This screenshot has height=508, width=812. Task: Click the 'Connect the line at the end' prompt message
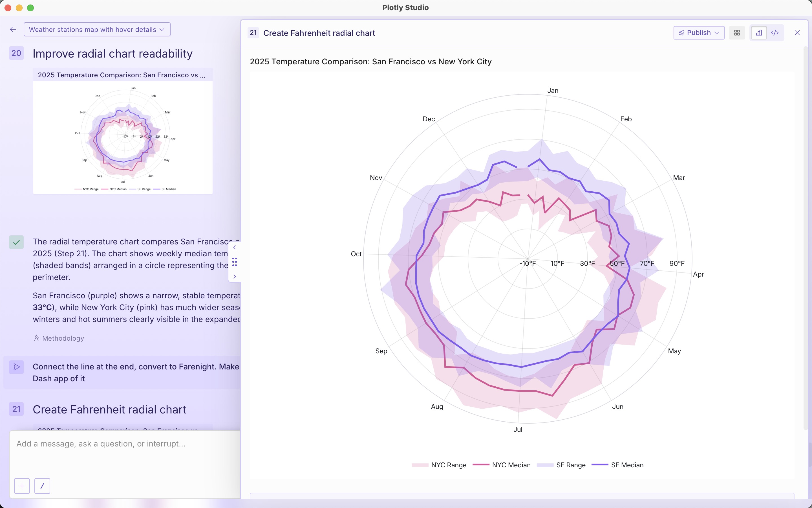[136, 373]
